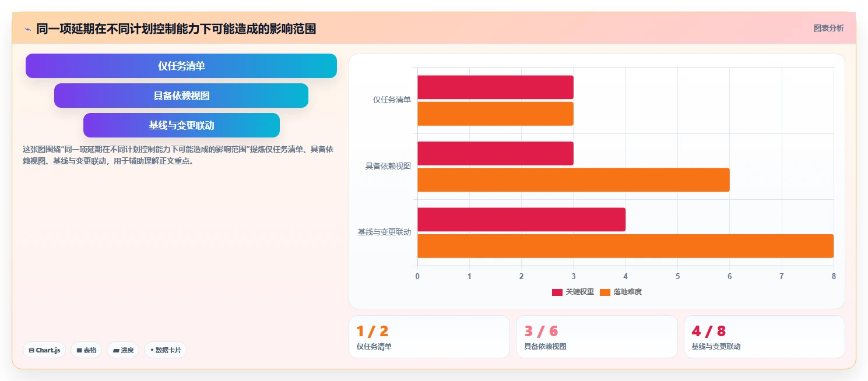Click the red bar for 仅任务清单
Viewport: 868px width, 381px height.
click(x=496, y=87)
